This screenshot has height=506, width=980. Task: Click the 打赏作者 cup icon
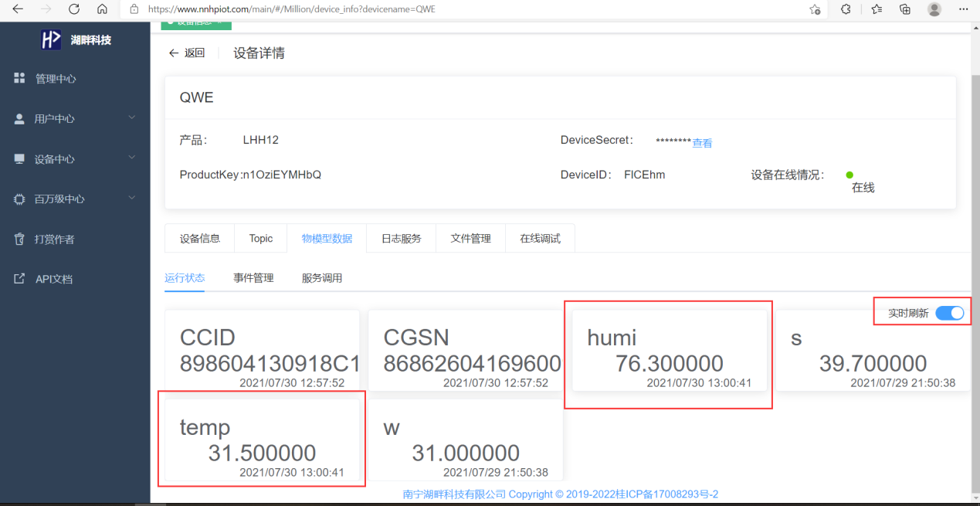[x=20, y=239]
